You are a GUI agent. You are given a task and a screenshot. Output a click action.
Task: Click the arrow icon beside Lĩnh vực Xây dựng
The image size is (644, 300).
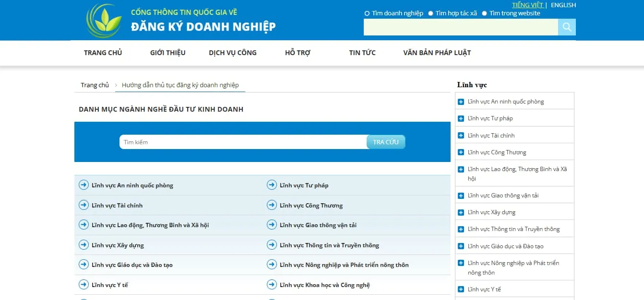pyautogui.click(x=84, y=245)
